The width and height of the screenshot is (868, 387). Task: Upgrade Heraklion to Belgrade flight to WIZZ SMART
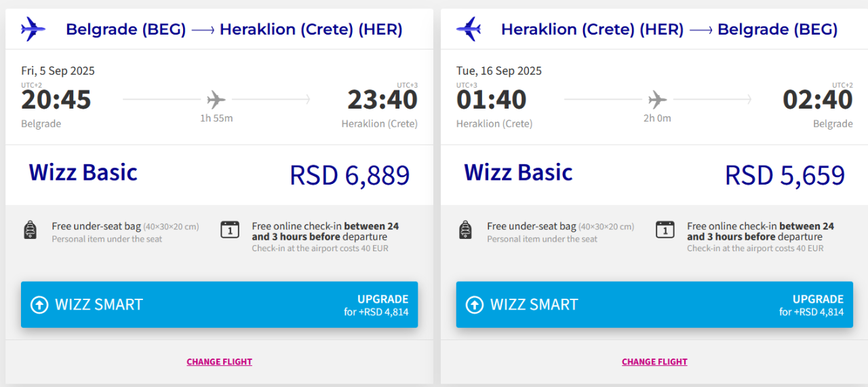[654, 305]
